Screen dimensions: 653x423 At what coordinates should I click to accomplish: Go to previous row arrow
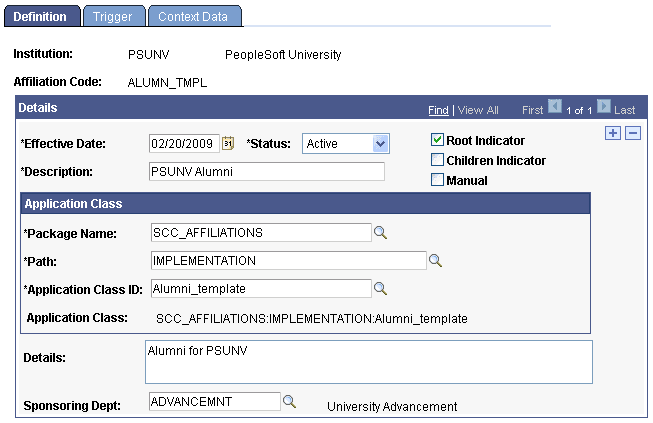[x=555, y=108]
